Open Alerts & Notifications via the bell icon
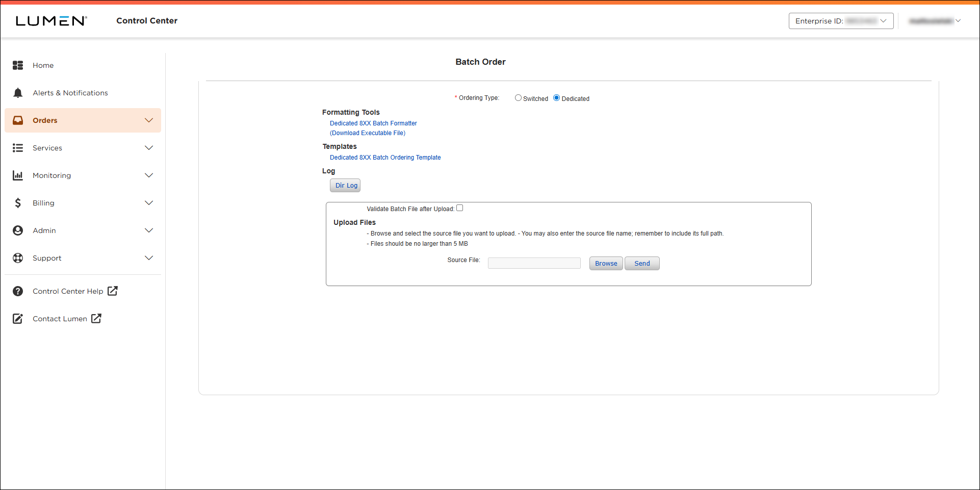Screen dimensions: 980x490 [18, 92]
